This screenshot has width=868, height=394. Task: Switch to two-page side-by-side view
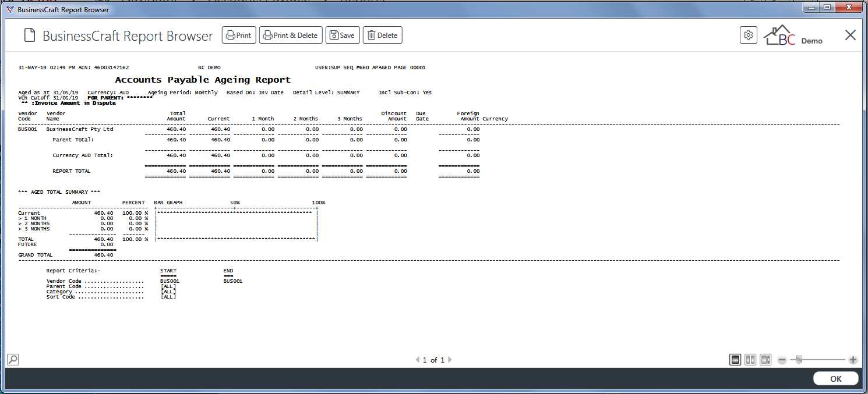coord(750,360)
